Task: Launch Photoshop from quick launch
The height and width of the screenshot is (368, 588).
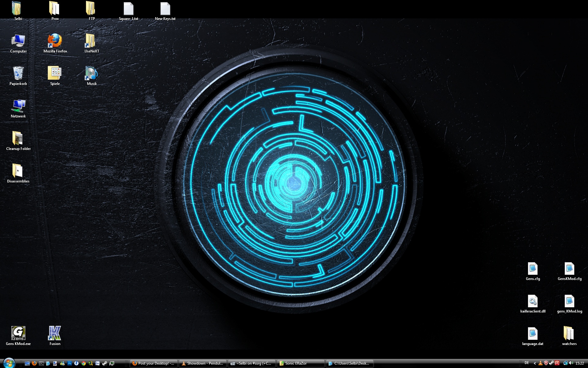Action: [70, 363]
